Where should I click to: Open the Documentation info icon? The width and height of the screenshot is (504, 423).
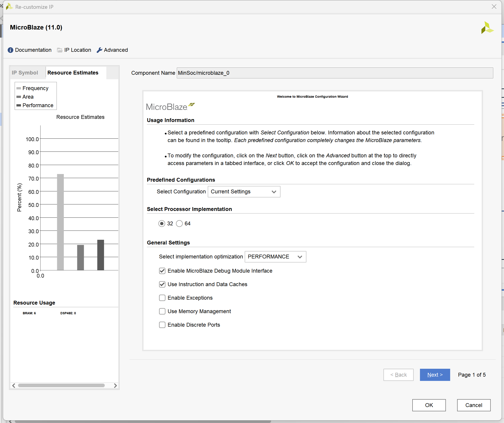pyautogui.click(x=10, y=50)
